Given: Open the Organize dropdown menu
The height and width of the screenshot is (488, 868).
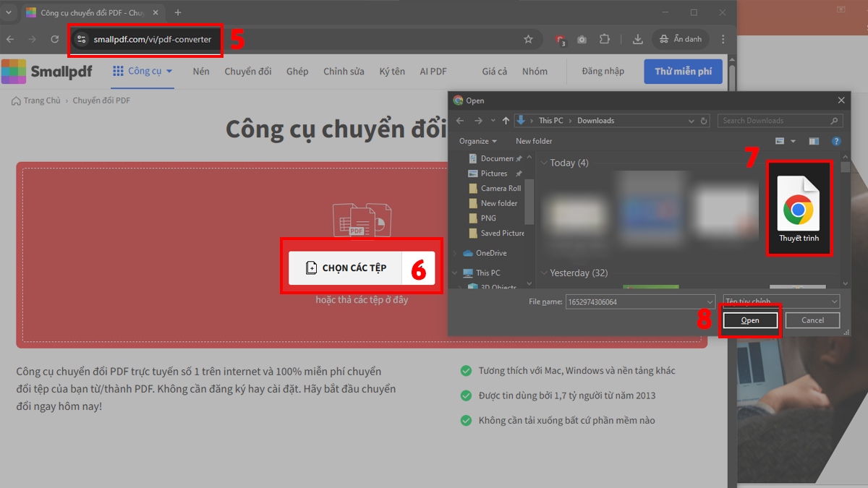Looking at the screenshot, I should [477, 140].
